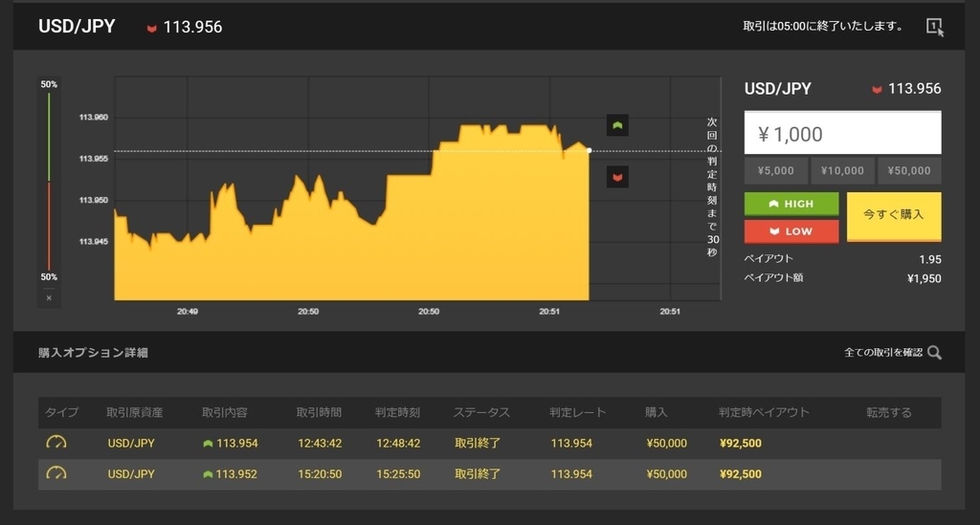
Task: Select the LOW option button
Action: point(791,231)
